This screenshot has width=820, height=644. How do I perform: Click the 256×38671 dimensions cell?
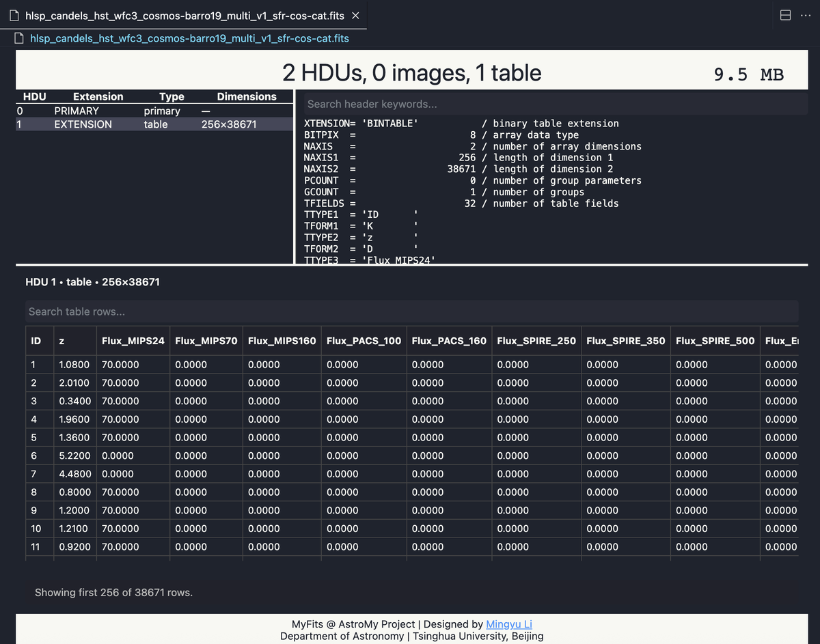click(229, 124)
